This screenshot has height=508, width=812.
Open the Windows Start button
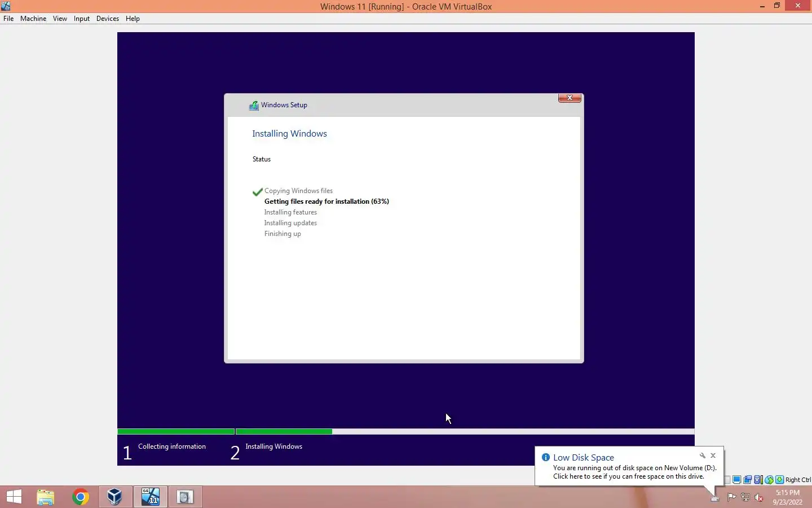pos(14,497)
